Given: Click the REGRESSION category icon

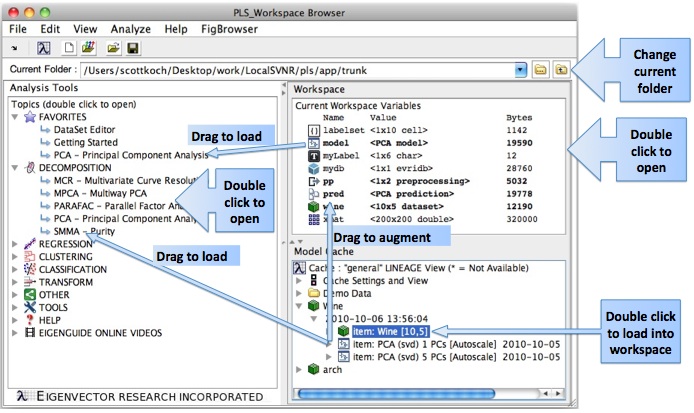Looking at the screenshot, I should (30, 244).
